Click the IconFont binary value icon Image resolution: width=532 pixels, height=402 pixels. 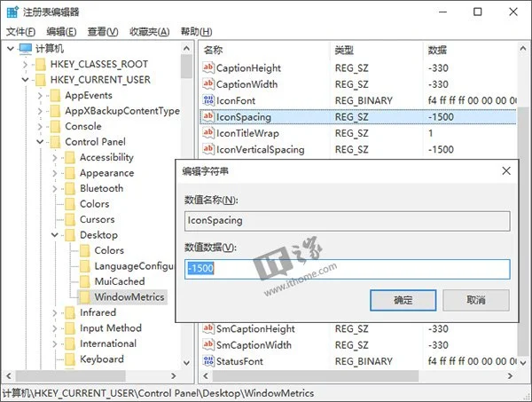tap(209, 100)
